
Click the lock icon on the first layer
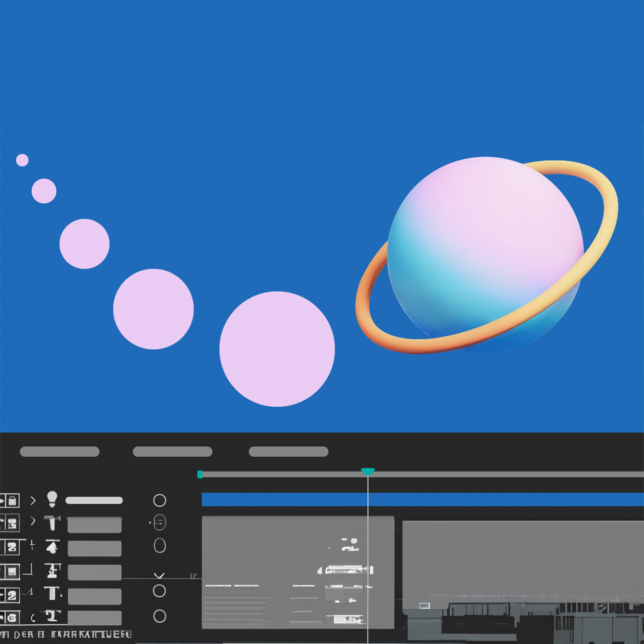[x=12, y=501]
